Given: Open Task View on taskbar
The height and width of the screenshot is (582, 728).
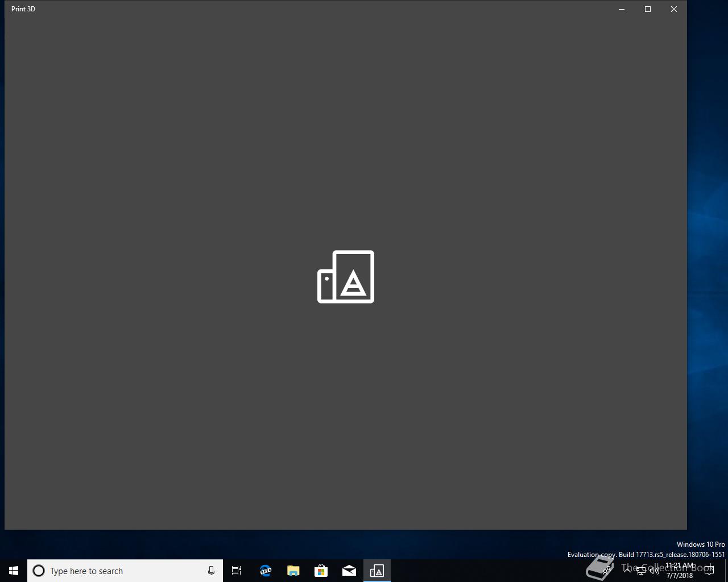Looking at the screenshot, I should (237, 571).
